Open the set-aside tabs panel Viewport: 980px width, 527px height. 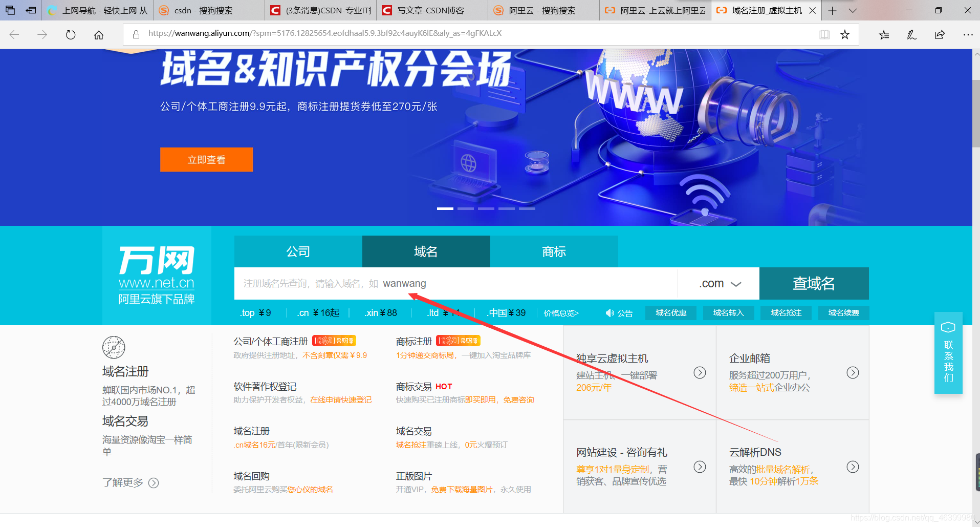click(10, 10)
